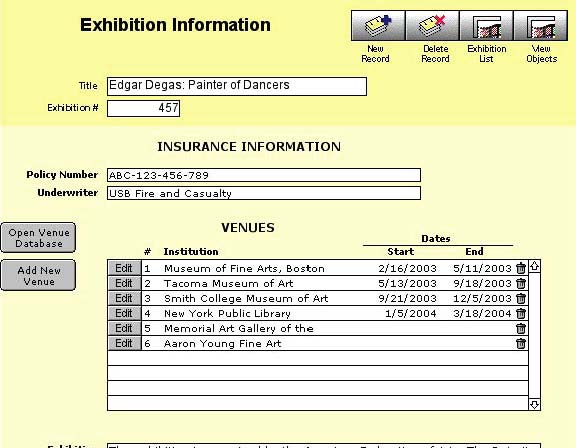Click Add New Venue button

point(39,276)
